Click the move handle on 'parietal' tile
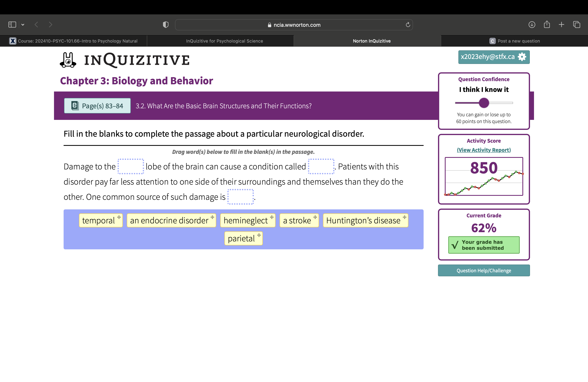This screenshot has height=382, width=588. 259,235
